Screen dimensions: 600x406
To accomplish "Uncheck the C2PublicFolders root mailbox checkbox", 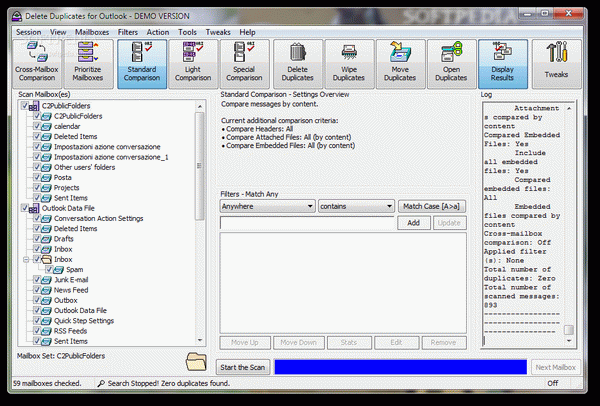I will pos(24,105).
